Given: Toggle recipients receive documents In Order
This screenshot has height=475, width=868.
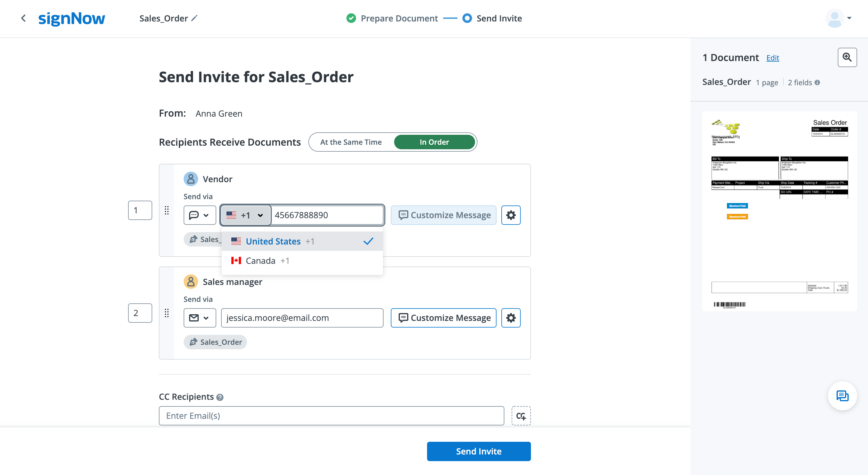Looking at the screenshot, I should tap(434, 142).
